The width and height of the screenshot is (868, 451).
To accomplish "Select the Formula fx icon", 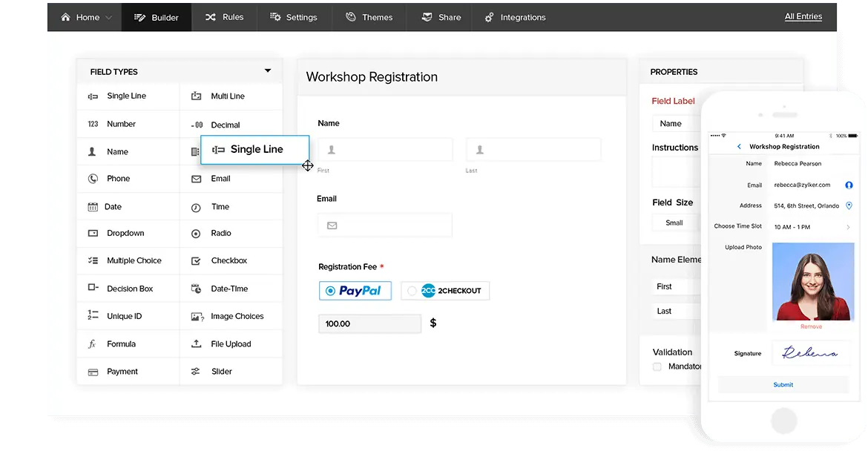I will pyautogui.click(x=93, y=344).
